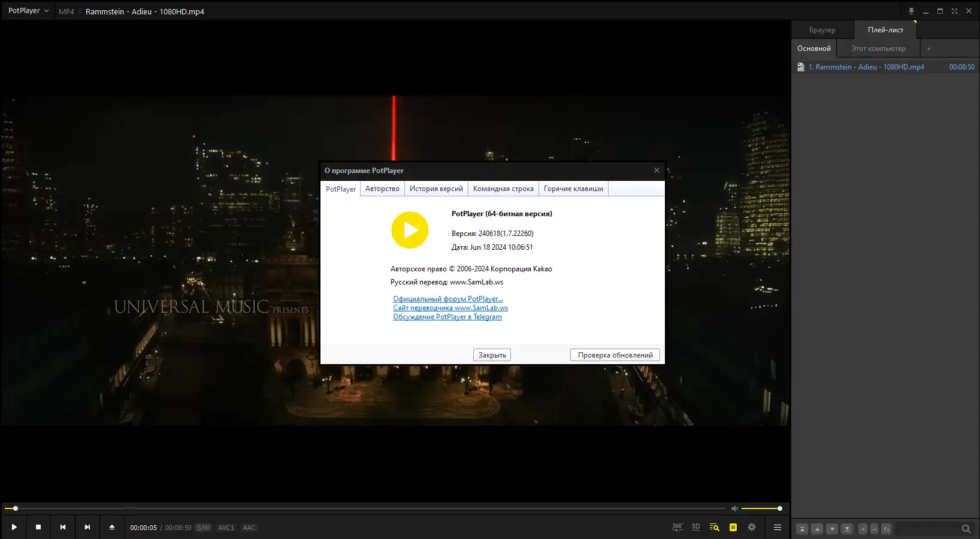
Task: Adjust the volume slider
Action: tap(761, 508)
